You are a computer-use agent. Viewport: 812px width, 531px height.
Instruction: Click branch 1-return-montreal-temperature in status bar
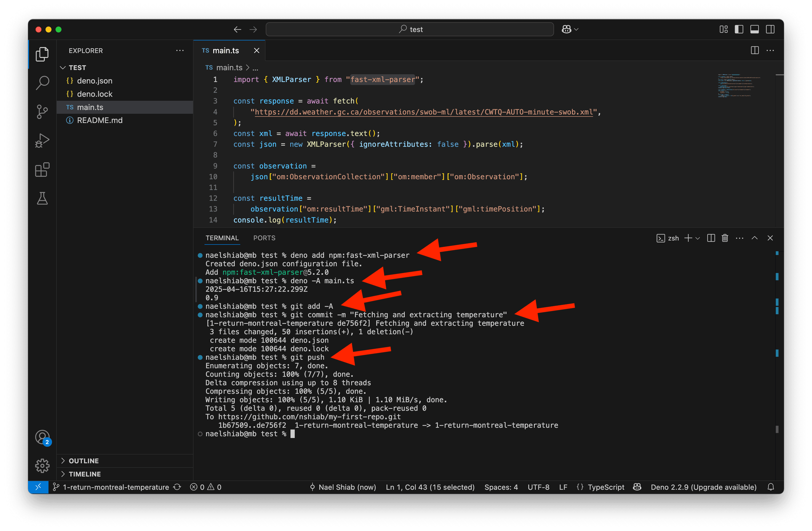click(111, 487)
